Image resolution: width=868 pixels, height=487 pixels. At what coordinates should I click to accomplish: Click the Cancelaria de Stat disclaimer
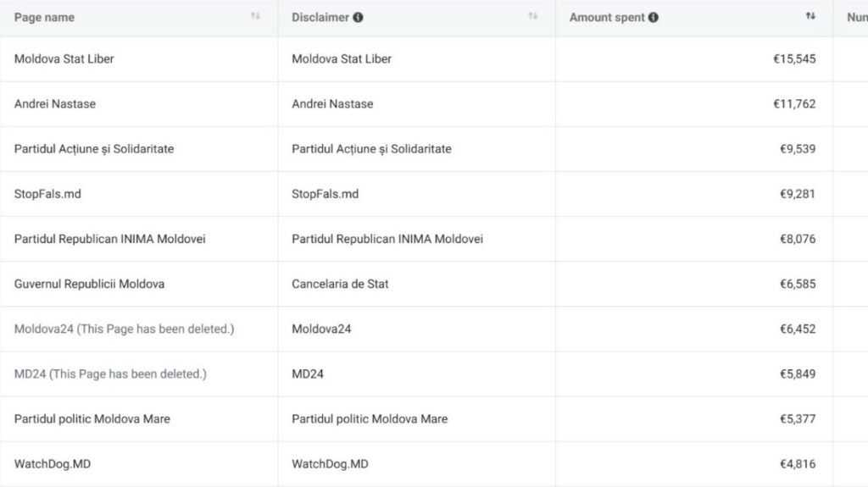point(341,284)
